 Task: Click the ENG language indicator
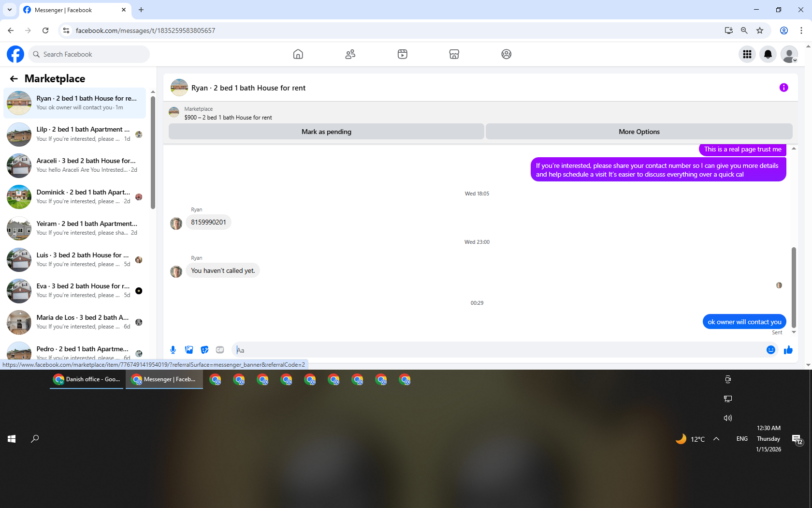[742, 439]
